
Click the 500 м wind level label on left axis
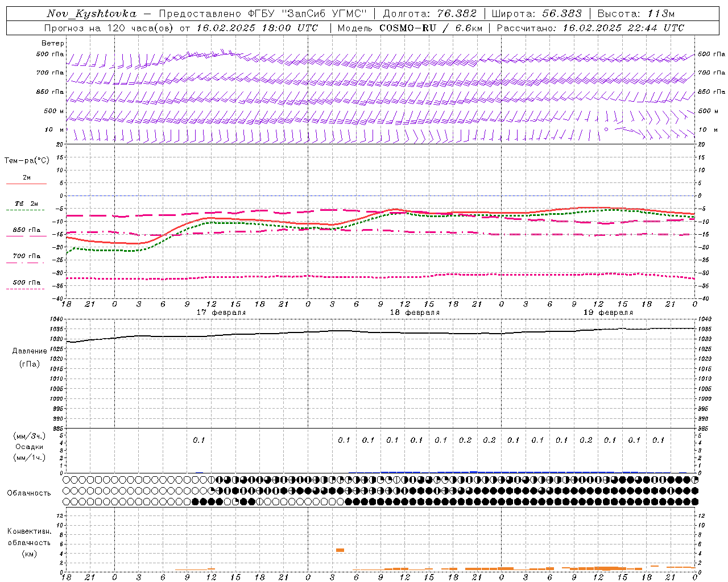pyautogui.click(x=54, y=111)
